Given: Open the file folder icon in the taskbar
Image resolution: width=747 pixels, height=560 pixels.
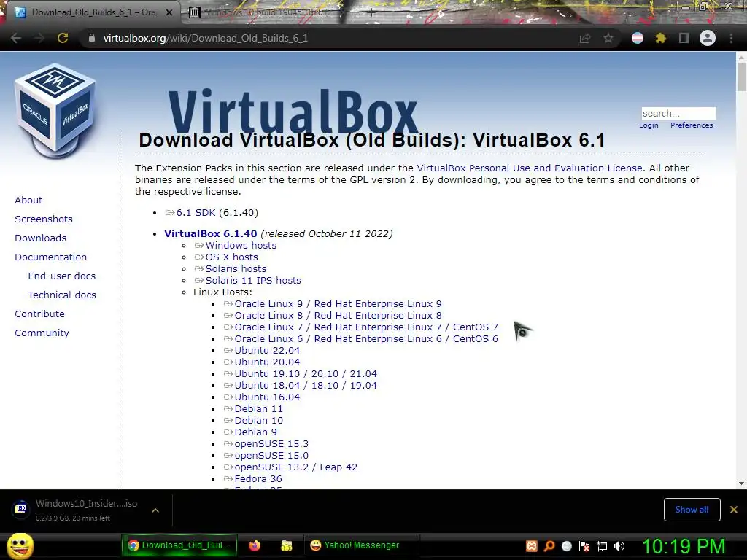Looking at the screenshot, I should tap(286, 545).
